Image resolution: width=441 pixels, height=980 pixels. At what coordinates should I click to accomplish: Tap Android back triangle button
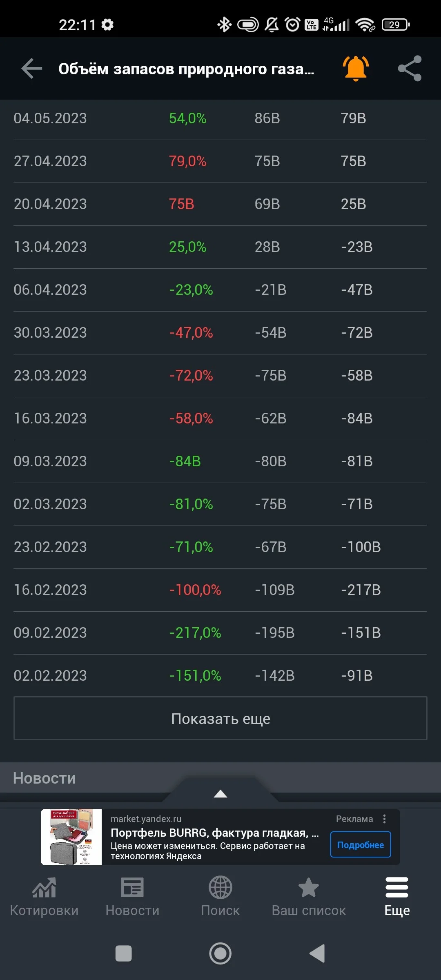(317, 953)
